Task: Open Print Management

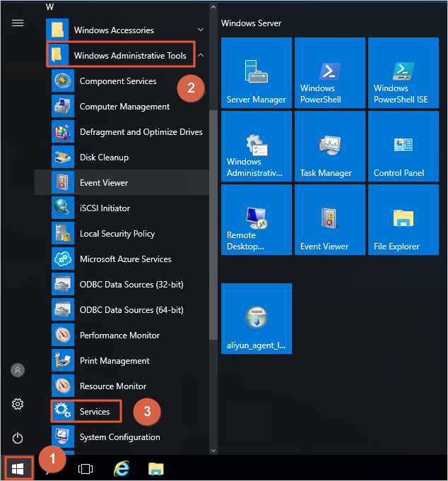Action: point(122,361)
